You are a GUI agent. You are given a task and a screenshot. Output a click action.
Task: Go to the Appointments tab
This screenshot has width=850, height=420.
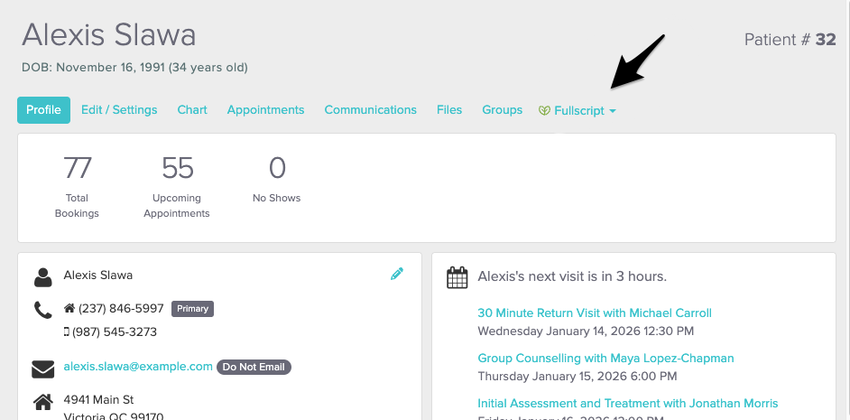pyautogui.click(x=265, y=110)
